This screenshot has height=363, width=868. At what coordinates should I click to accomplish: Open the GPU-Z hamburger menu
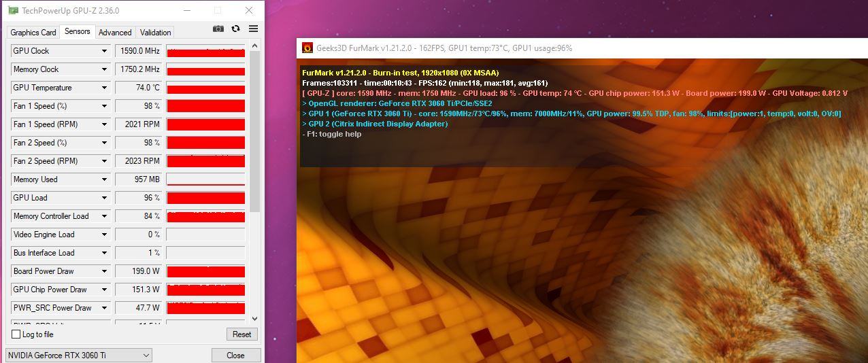253,29
